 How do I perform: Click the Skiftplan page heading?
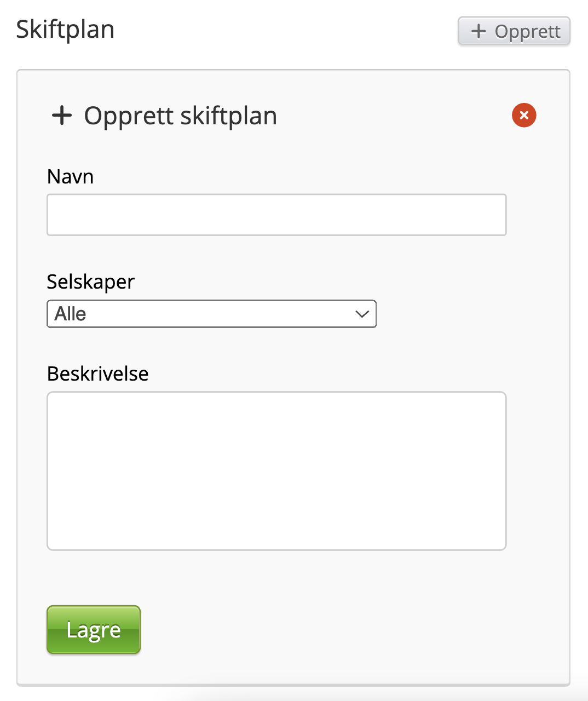click(x=65, y=30)
